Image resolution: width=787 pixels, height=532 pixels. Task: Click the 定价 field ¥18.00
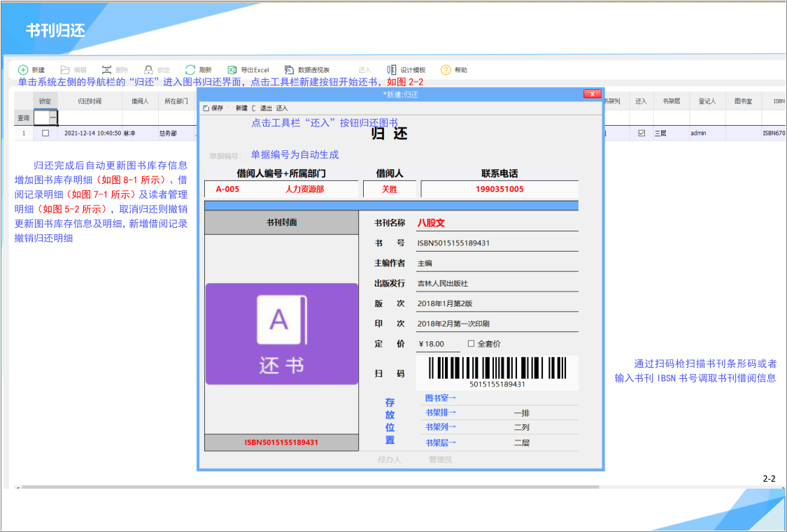coord(438,344)
